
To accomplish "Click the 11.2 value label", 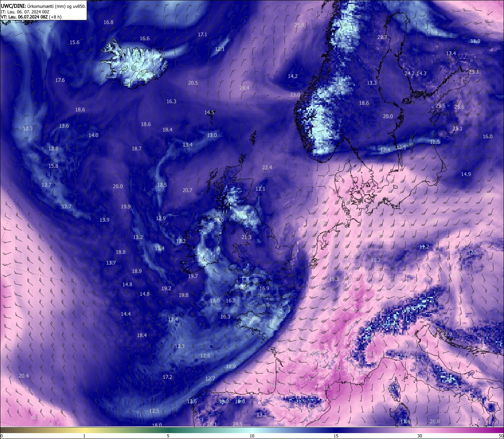I will tap(424, 247).
